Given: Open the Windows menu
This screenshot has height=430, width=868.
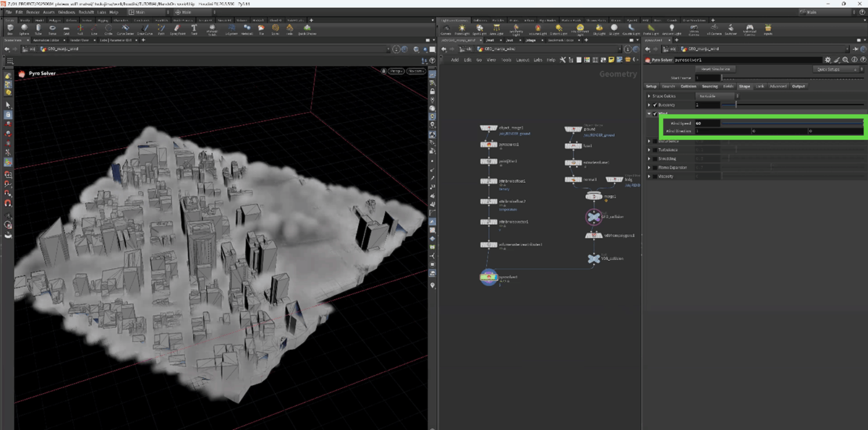Looking at the screenshot, I should (x=66, y=12).
